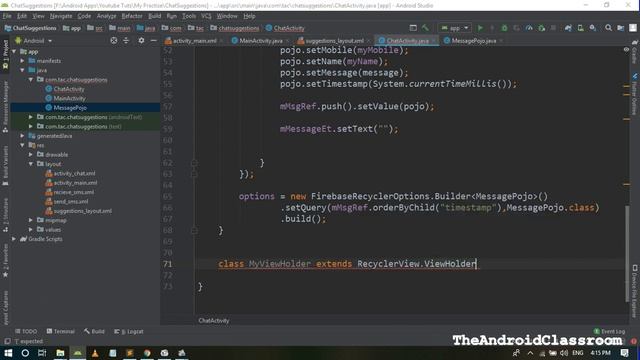Expand com.tac.chatsuggestions (androidTest) package
Viewport: 640px width, 360px height.
point(31,117)
